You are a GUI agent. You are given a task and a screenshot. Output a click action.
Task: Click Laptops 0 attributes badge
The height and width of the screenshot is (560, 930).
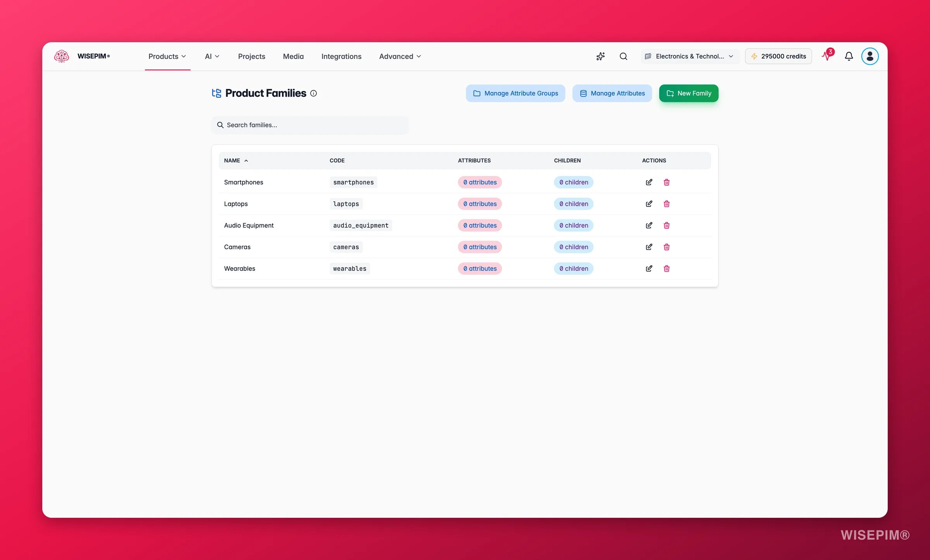coord(480,204)
